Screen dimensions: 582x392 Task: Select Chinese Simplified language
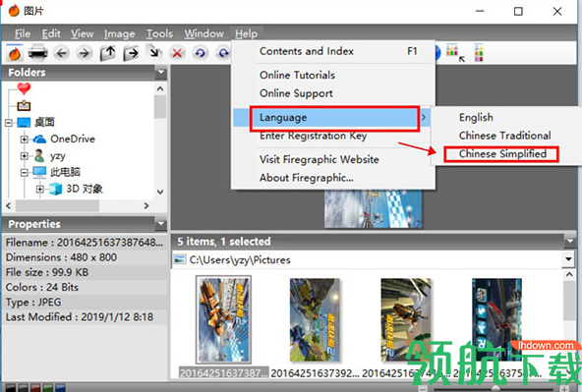click(502, 153)
